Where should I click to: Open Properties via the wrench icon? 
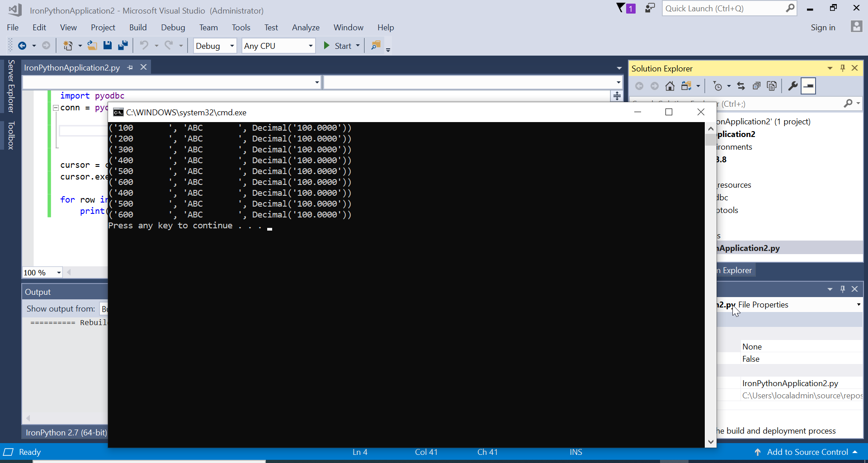(x=793, y=86)
